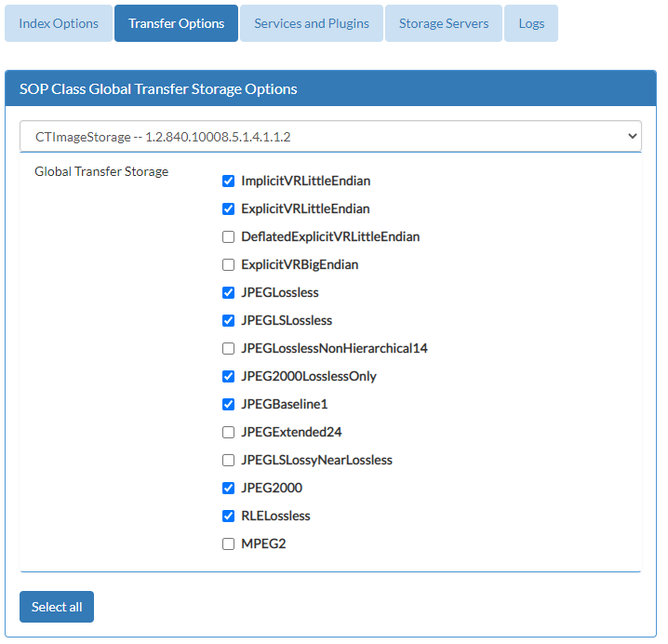Switch to Services and Plugins tab
Image resolution: width=668 pixels, height=644 pixels.
[312, 23]
